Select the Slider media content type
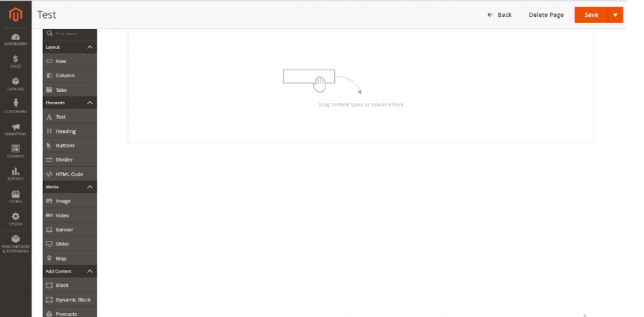 click(x=70, y=244)
